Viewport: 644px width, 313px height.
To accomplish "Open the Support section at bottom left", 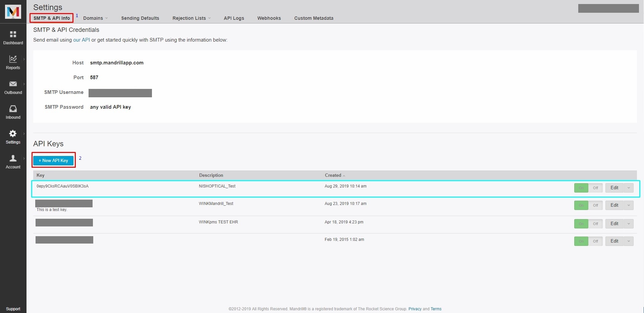I will [13, 308].
